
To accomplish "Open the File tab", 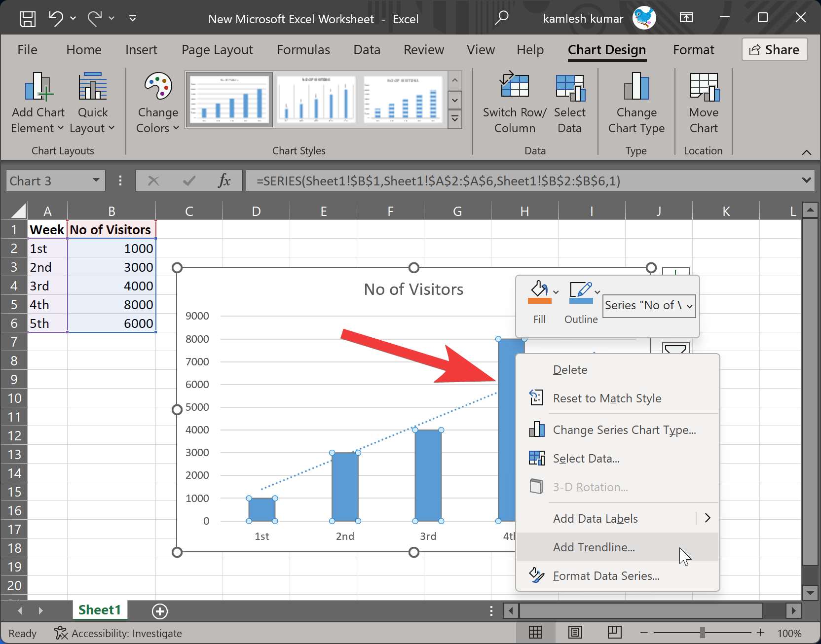I will point(27,50).
